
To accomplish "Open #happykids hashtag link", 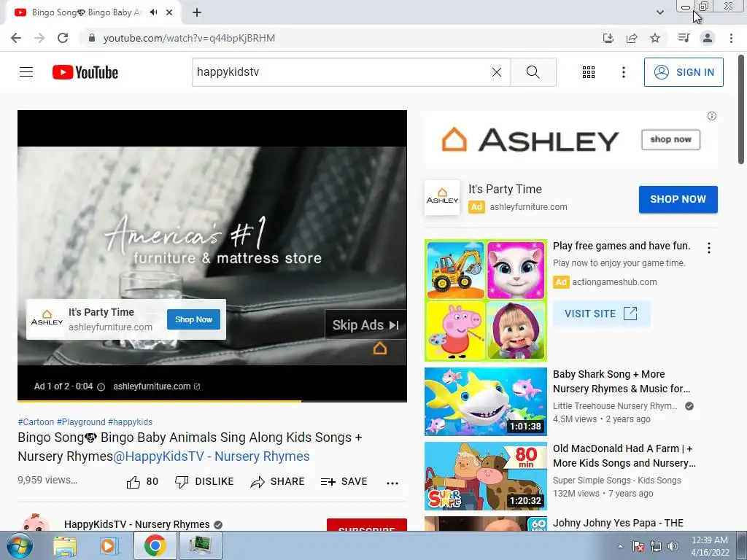I will [x=130, y=422].
